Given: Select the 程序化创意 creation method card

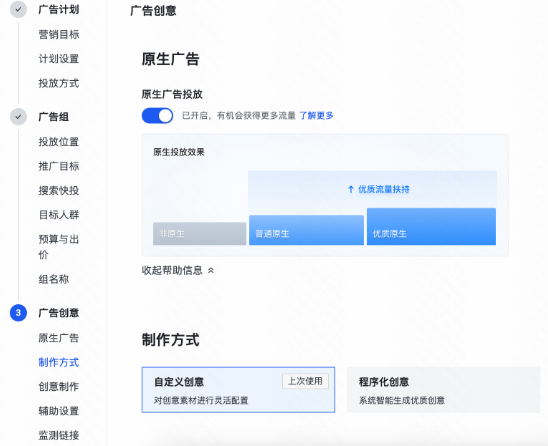Looking at the screenshot, I should [443, 390].
